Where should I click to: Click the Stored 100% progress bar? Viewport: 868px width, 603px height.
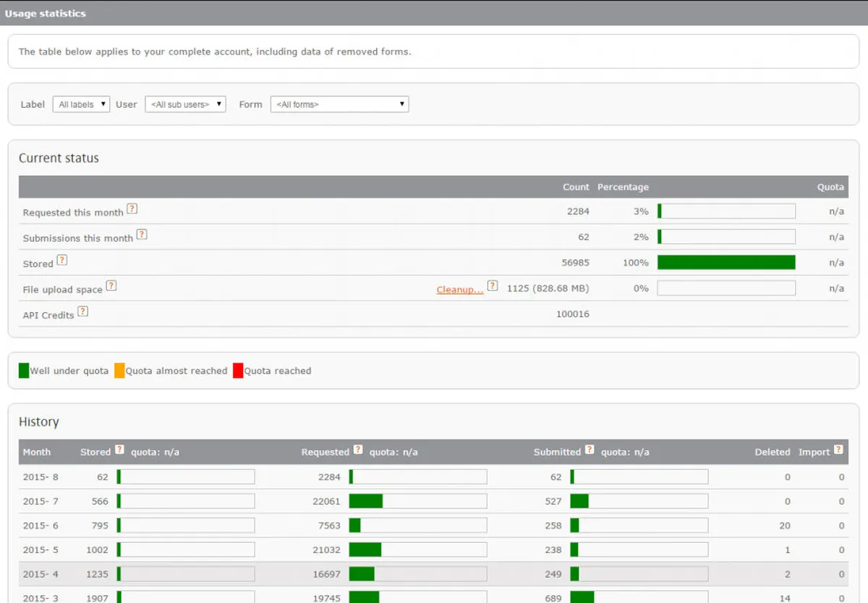tap(726, 263)
